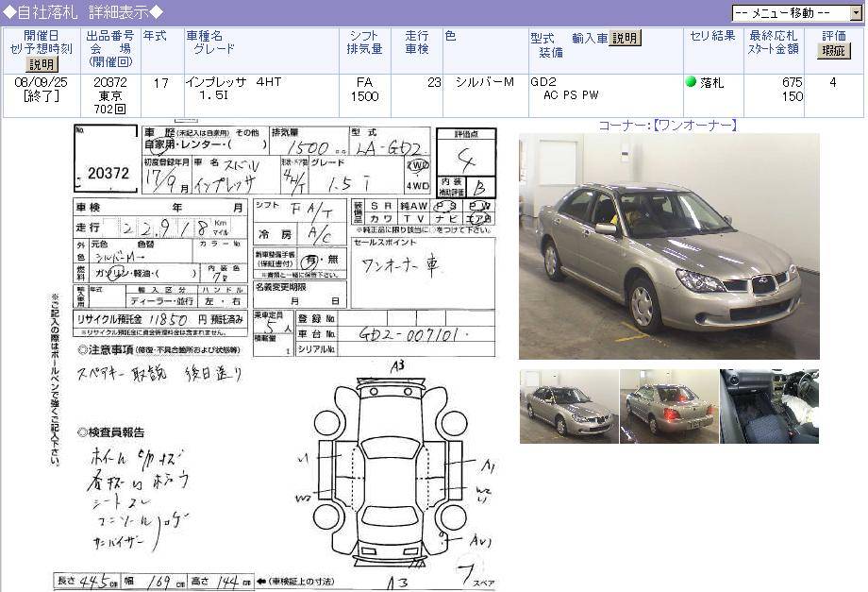Click the green 落札 status indicator icon
The height and width of the screenshot is (592, 868).
691,82
